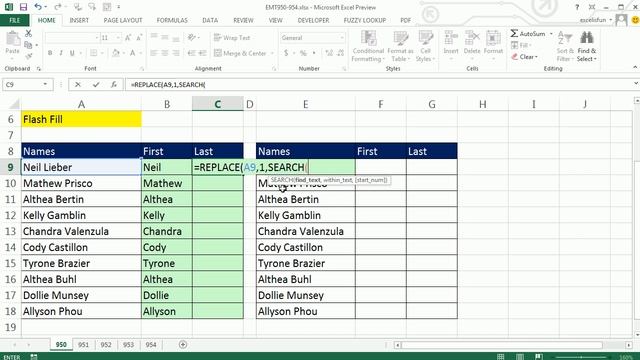
Task: Switch to sheet tab 954
Action: point(151,345)
